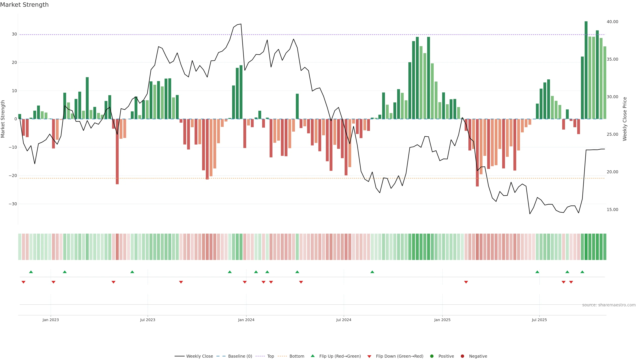
Task: Click the lone red flip-down marker in early 2025
Action: tap(466, 282)
